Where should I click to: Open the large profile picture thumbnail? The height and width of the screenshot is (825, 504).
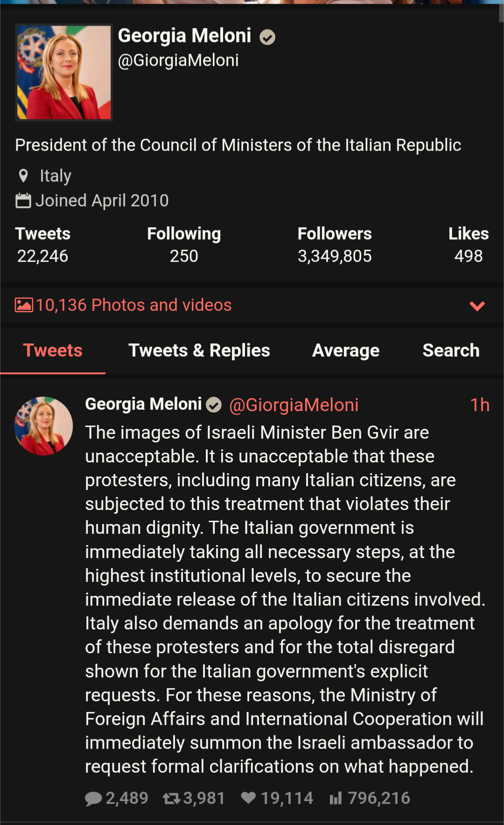[64, 72]
